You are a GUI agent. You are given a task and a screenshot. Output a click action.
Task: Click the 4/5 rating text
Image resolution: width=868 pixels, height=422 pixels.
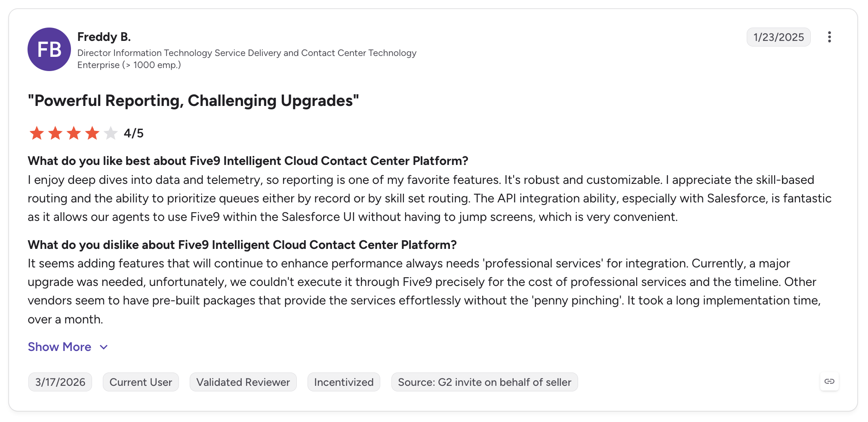tap(134, 133)
